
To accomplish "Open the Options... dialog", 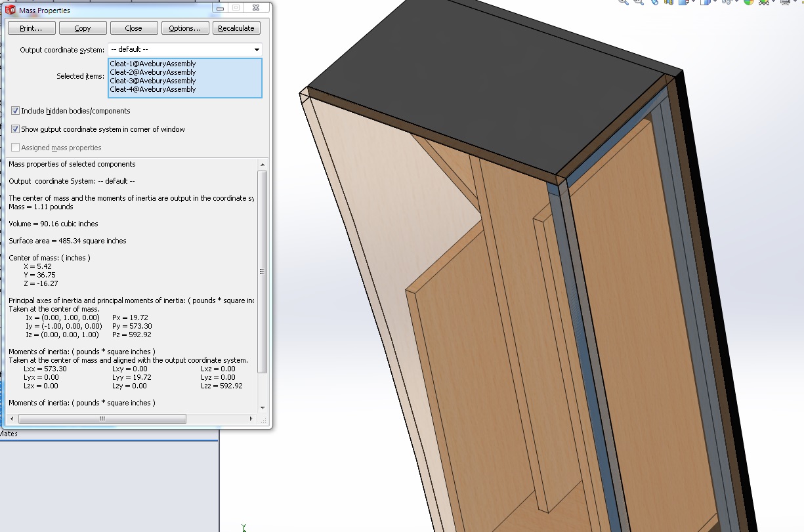I will (185, 28).
